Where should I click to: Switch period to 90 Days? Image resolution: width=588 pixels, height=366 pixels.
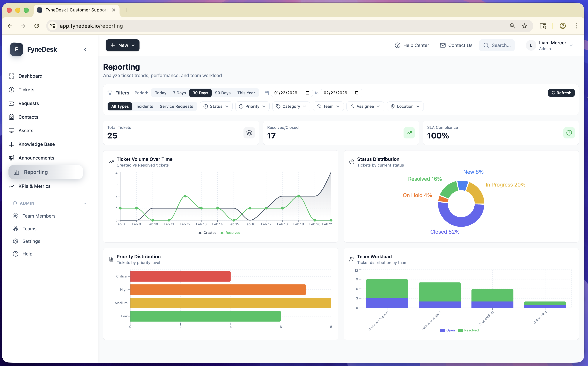(223, 93)
